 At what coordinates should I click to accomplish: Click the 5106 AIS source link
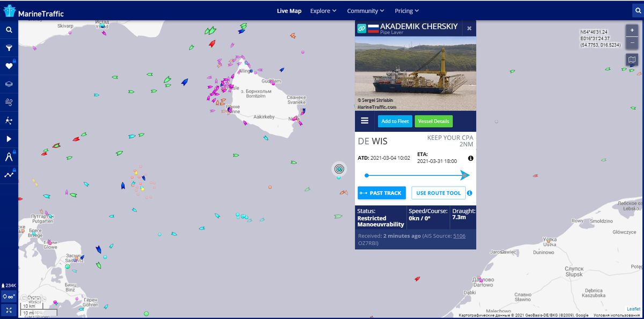pos(459,235)
